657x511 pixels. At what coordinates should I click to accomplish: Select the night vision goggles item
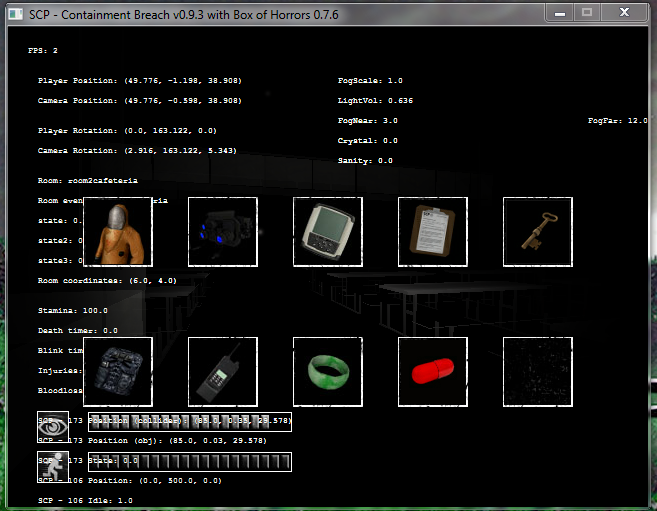pyautogui.click(x=223, y=232)
